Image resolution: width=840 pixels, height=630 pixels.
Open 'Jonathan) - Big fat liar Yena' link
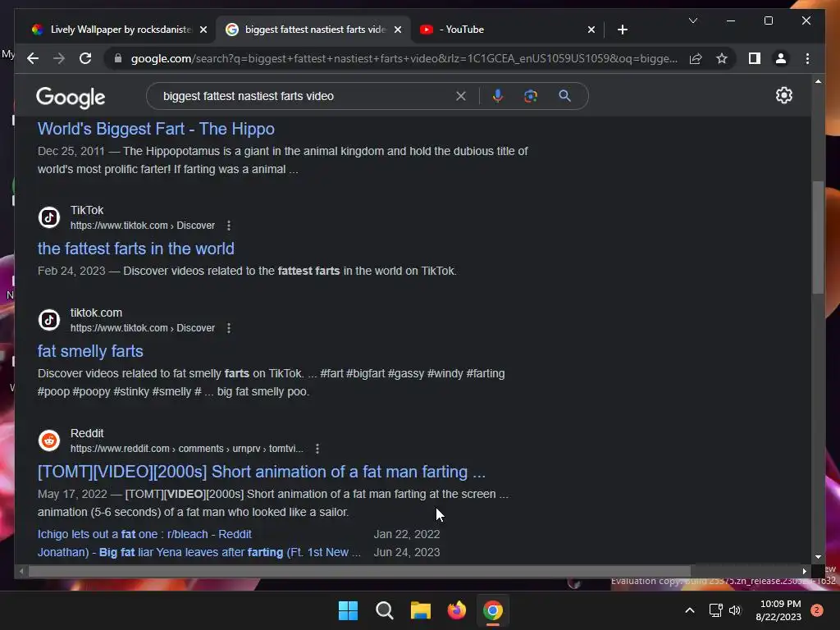pyautogui.click(x=199, y=552)
